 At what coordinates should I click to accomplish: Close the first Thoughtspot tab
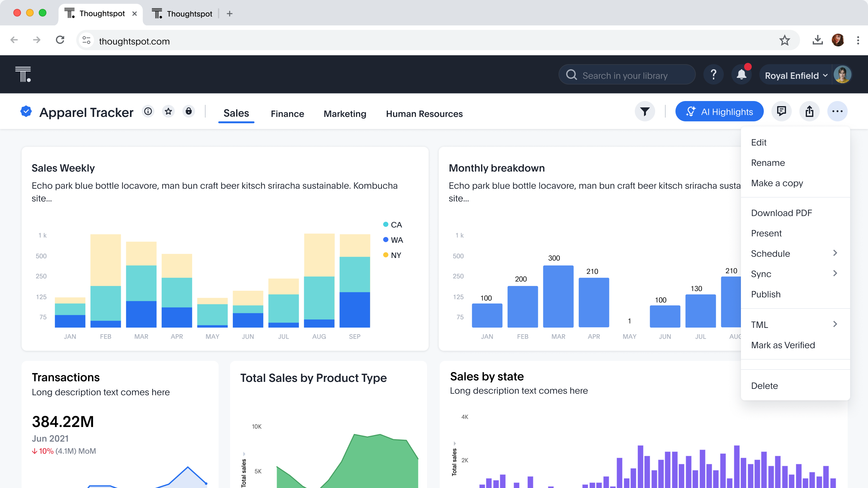point(134,14)
